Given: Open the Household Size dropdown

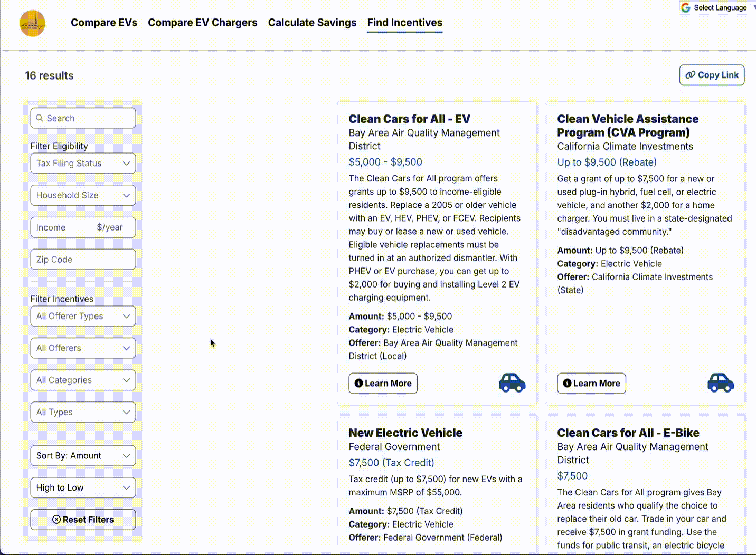Looking at the screenshot, I should (83, 195).
